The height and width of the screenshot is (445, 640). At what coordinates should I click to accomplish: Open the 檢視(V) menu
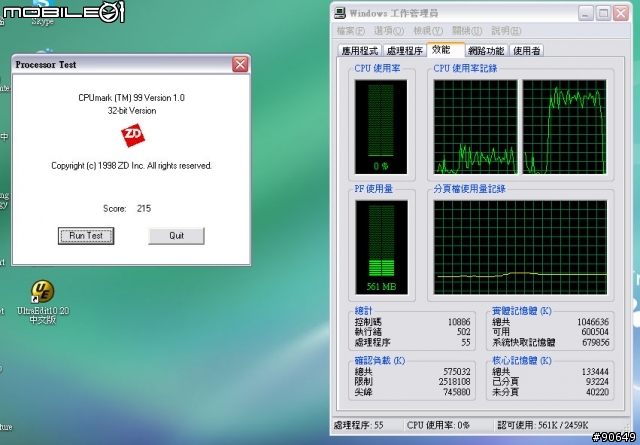[x=428, y=31]
